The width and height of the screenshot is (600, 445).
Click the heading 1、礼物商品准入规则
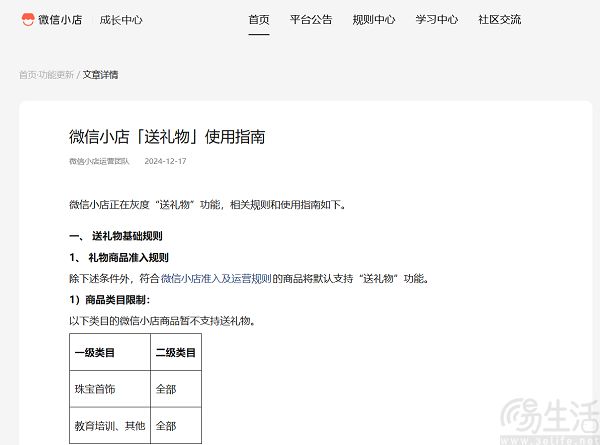[119, 257]
